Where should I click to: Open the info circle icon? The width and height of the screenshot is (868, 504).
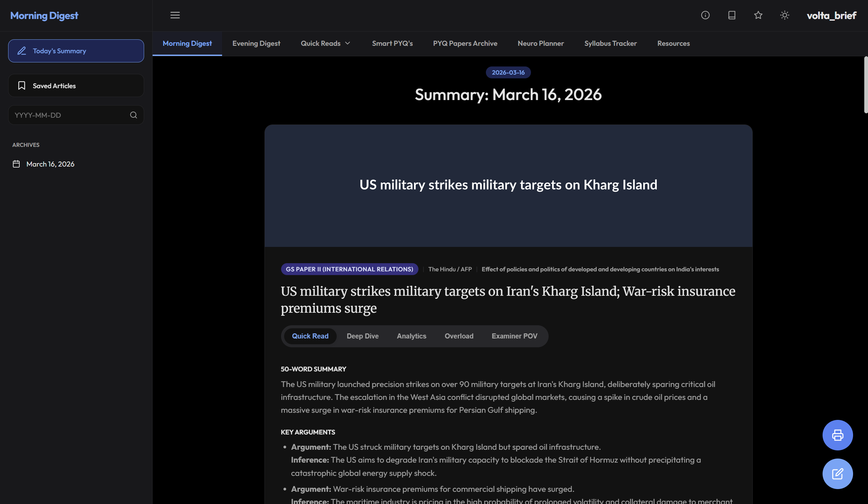[705, 15]
